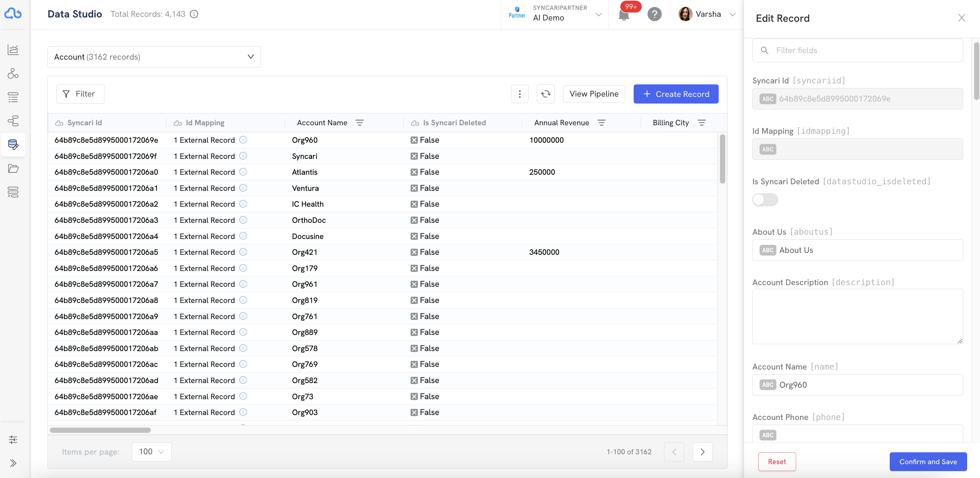Click the Account Description text area
980x478 pixels.
(857, 317)
